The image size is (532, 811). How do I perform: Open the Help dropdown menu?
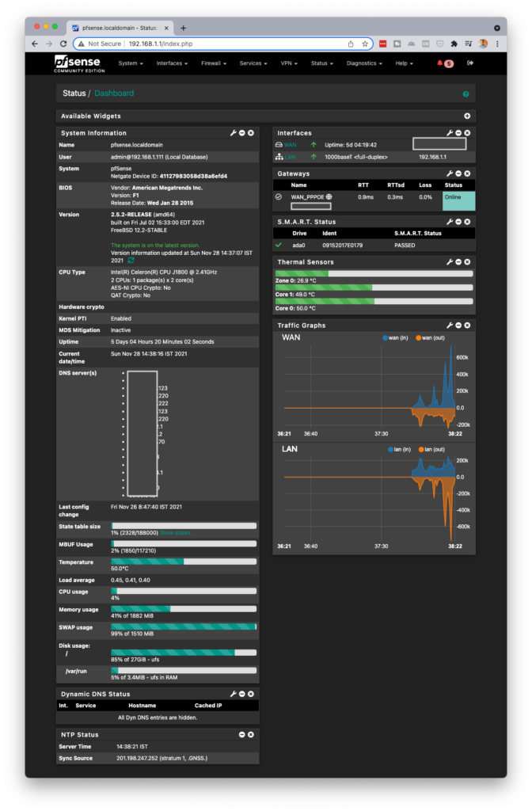pos(405,63)
